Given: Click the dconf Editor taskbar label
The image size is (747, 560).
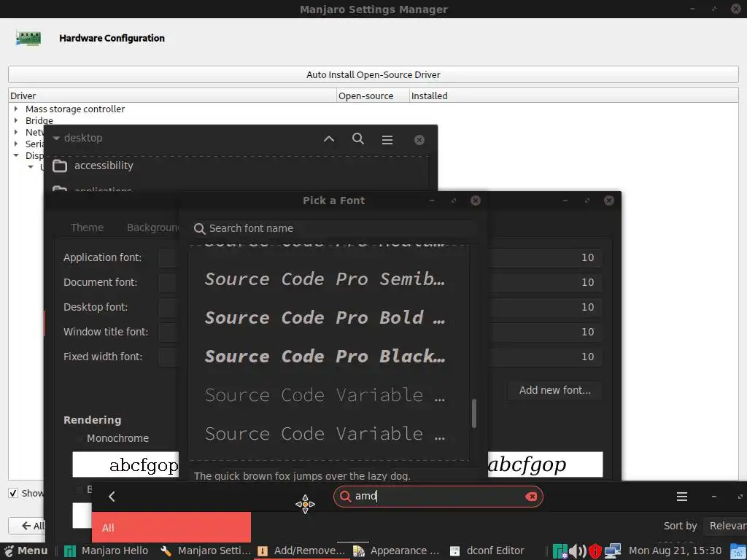Looking at the screenshot, I should point(495,551).
